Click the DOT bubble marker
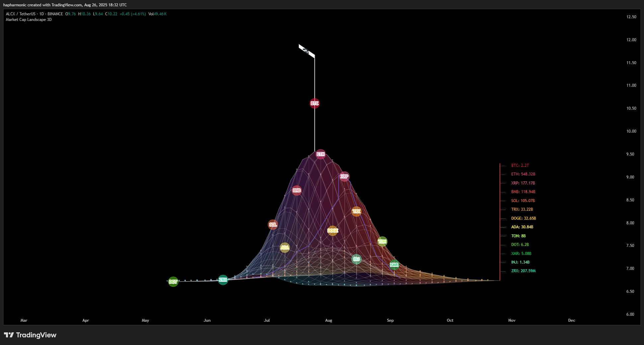Screen dimensions: 644x345 click(173, 282)
